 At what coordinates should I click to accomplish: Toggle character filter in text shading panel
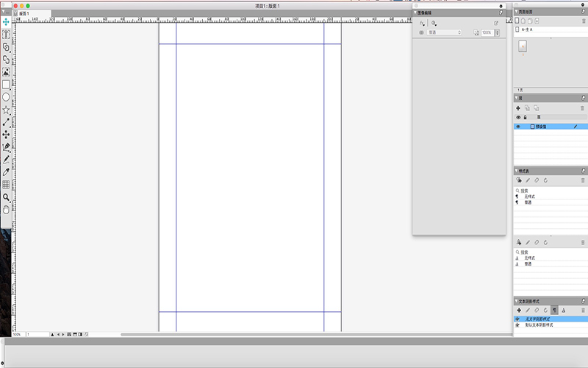coord(563,310)
